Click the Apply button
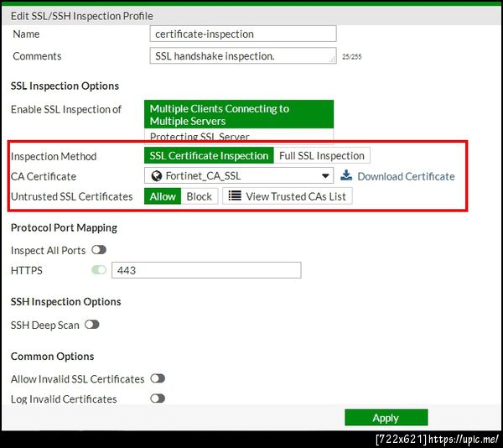The image size is (503, 448). (386, 418)
